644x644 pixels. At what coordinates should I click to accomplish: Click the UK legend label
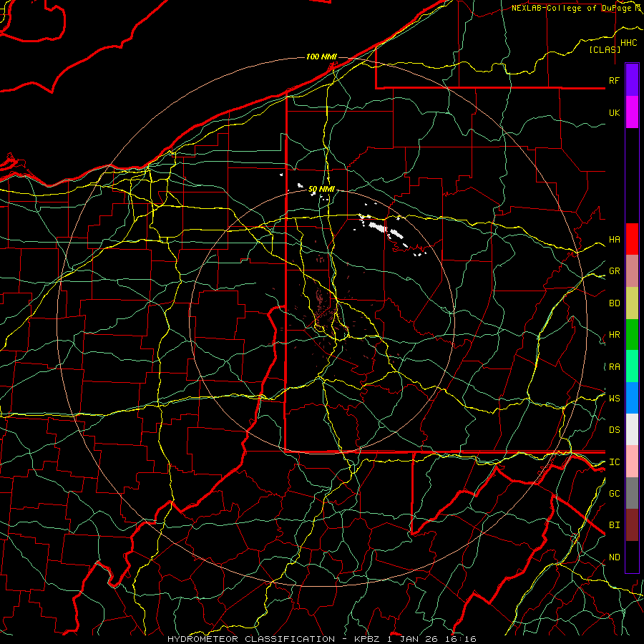[x=614, y=112]
